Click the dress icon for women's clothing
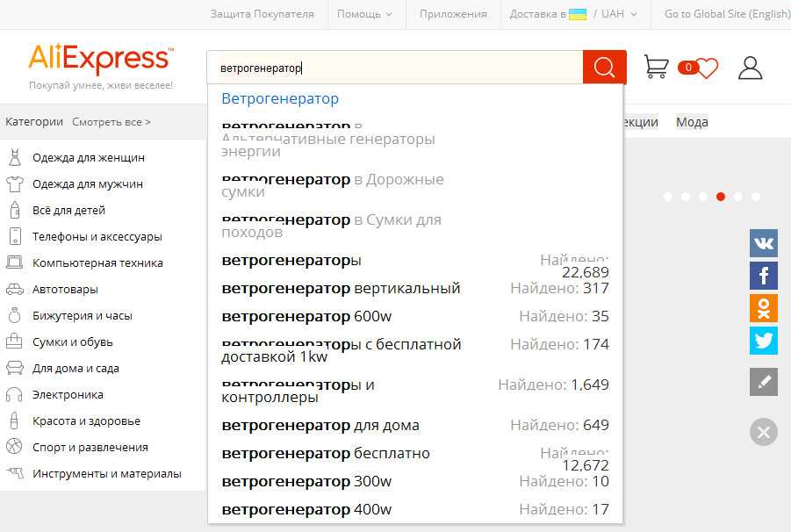The height and width of the screenshot is (532, 791). click(15, 157)
